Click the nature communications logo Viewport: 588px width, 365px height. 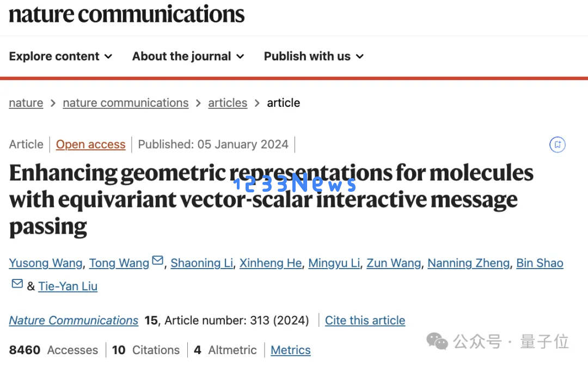click(126, 14)
